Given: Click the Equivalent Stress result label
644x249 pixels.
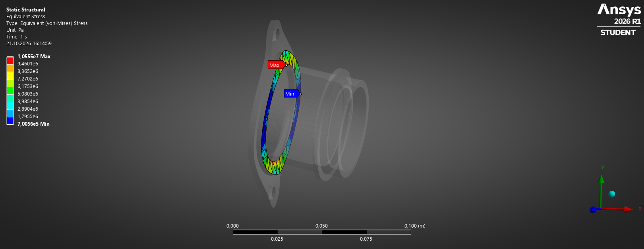Looking at the screenshot, I should [26, 17].
